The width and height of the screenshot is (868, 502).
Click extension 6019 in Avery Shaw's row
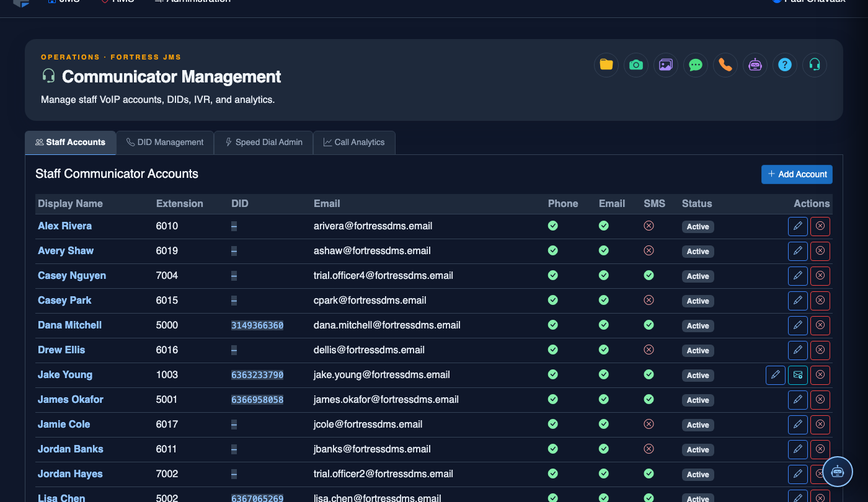(x=167, y=251)
